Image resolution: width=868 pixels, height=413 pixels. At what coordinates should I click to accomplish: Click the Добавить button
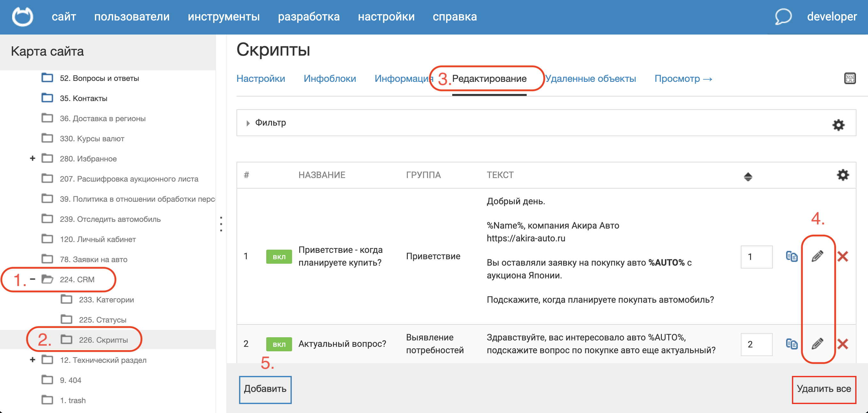click(265, 389)
